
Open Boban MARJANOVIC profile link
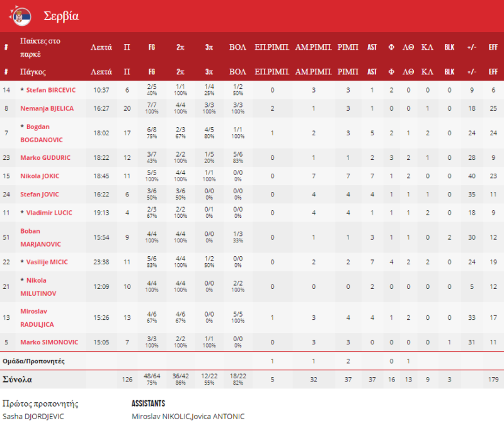43,237
